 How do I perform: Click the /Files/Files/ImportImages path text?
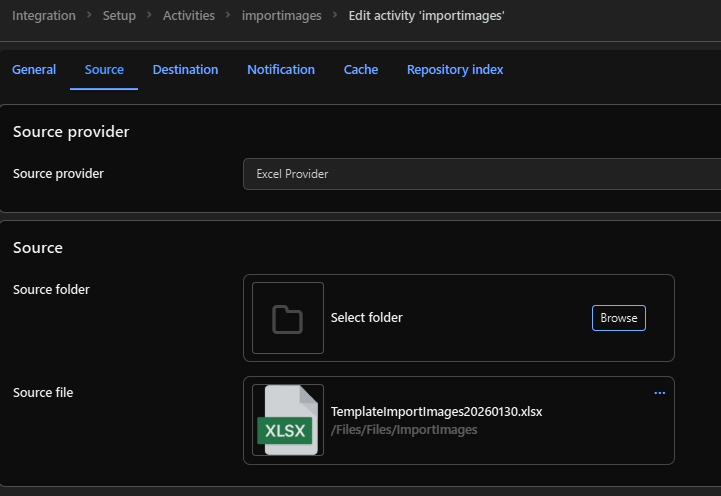404,430
